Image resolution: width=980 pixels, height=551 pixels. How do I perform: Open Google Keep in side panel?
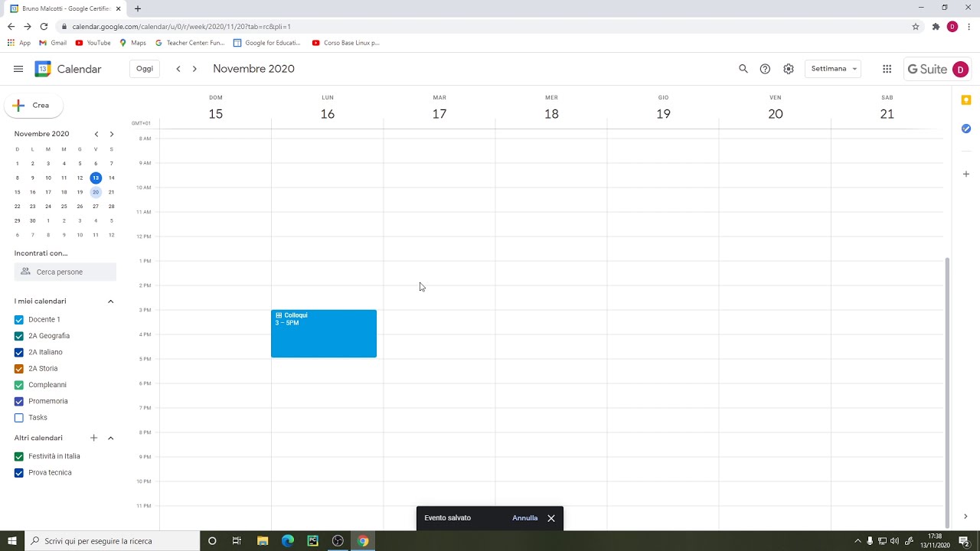pyautogui.click(x=966, y=100)
